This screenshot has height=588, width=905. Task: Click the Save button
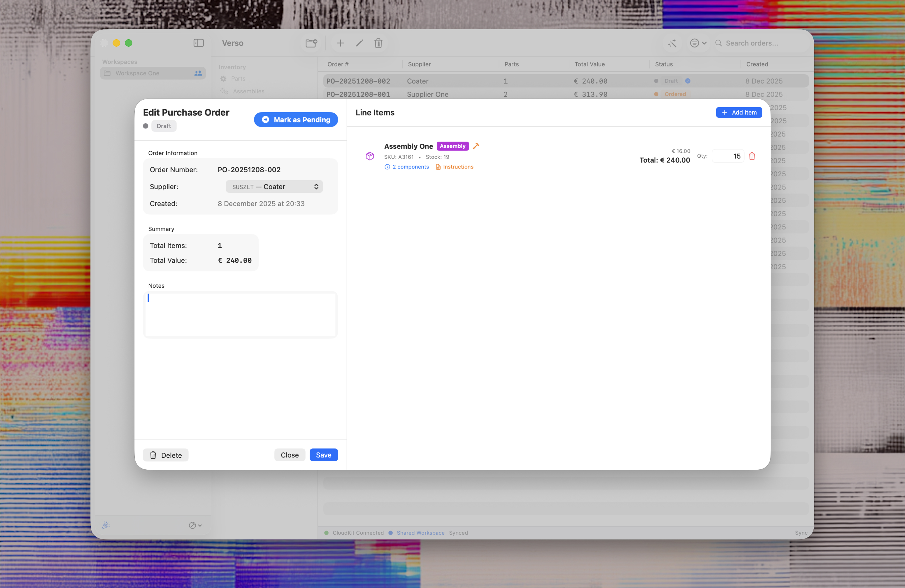pos(323,455)
